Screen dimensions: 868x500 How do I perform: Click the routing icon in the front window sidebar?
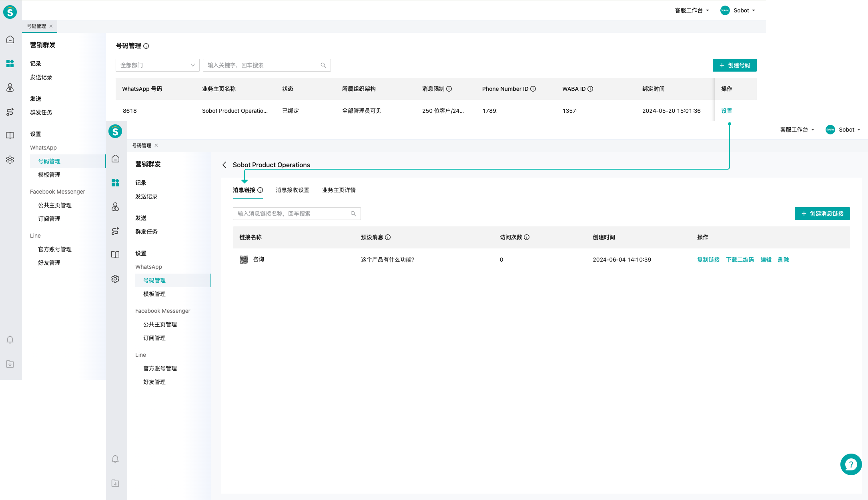(115, 231)
